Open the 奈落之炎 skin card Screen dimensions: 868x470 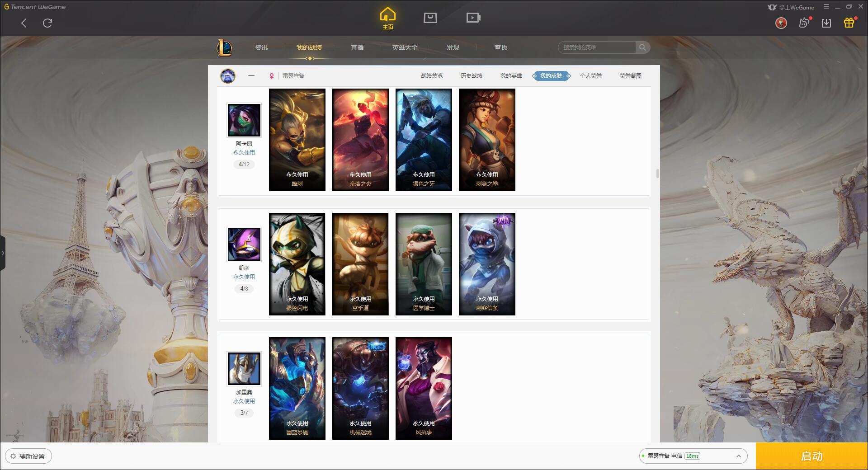[360, 140]
